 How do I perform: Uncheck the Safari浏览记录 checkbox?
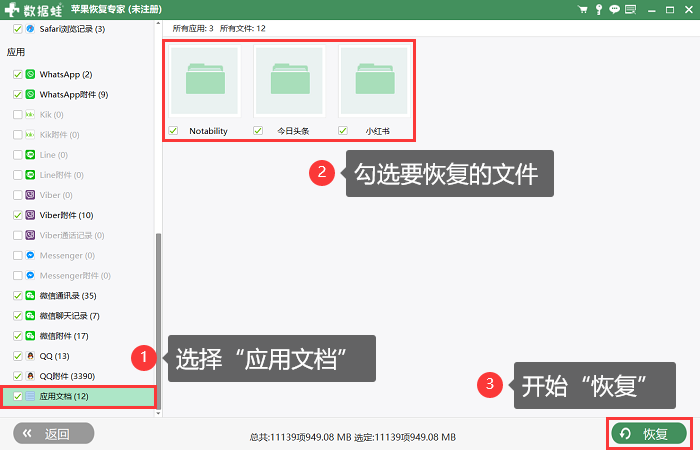[17, 29]
